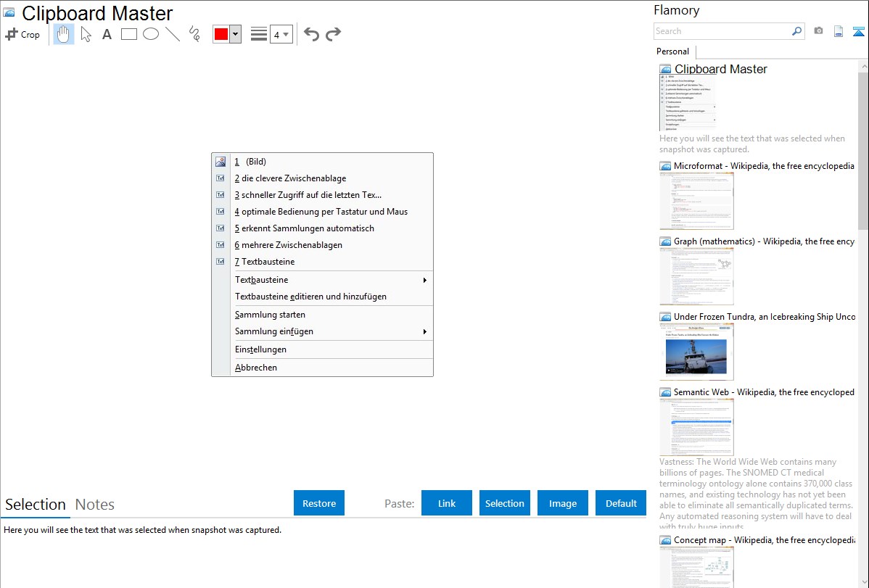Screen dimensions: 869x588
Task: Open the Microformat Wikipedia thumbnail
Action: coord(696,201)
